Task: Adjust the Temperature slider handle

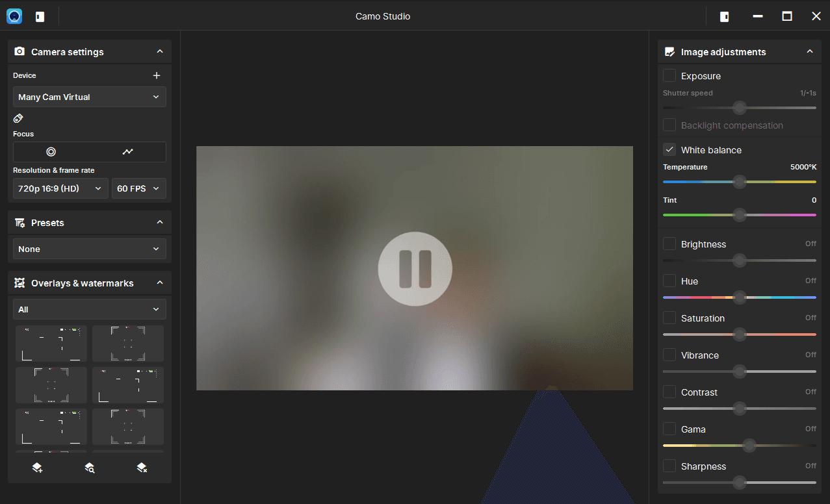Action: point(739,182)
